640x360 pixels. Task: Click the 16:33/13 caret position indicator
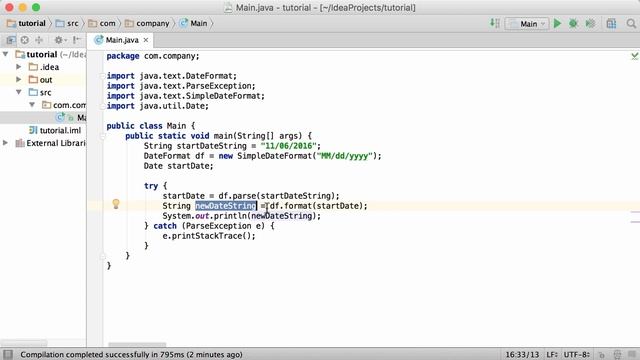point(522,355)
